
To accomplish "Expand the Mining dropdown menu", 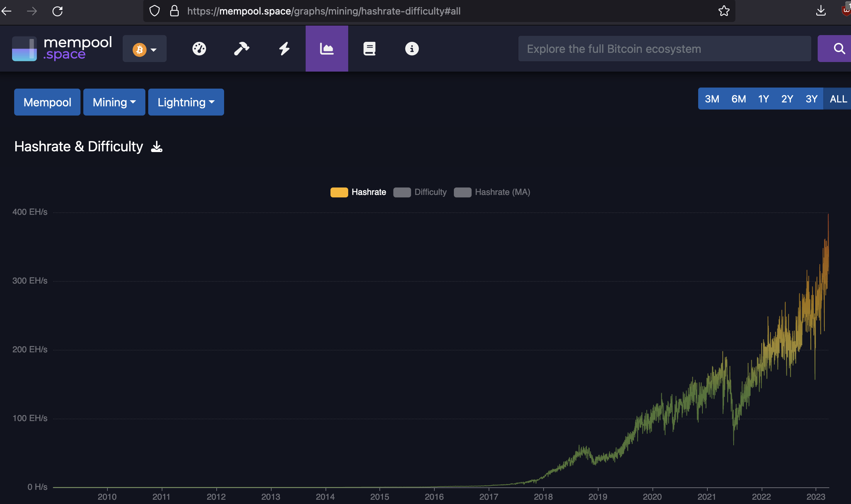I will 114,102.
